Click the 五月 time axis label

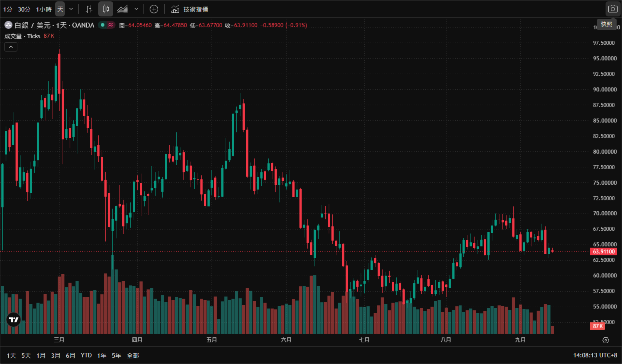click(x=211, y=340)
